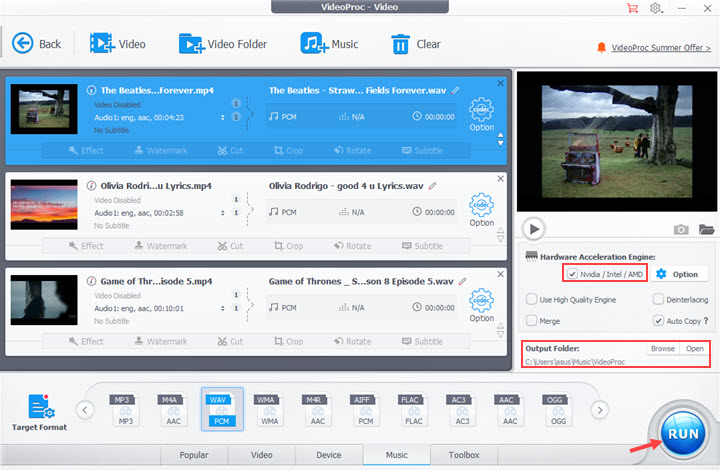Play the preview video
Image resolution: width=720 pixels, height=470 pixels.
[x=534, y=229]
